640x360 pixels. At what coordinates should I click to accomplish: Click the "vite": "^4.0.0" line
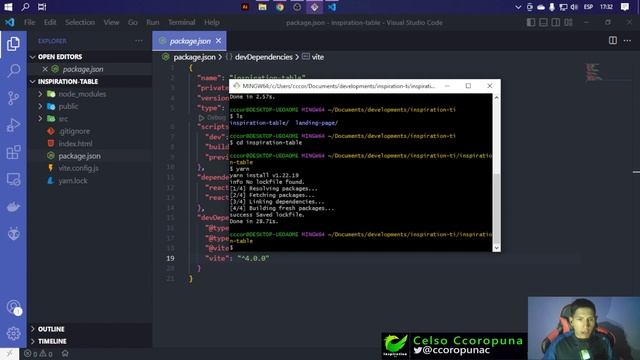coord(237,258)
